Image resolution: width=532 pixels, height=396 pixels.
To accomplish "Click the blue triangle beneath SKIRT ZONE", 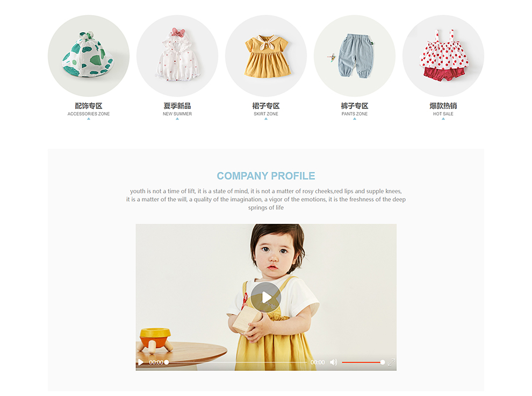I will (266, 119).
